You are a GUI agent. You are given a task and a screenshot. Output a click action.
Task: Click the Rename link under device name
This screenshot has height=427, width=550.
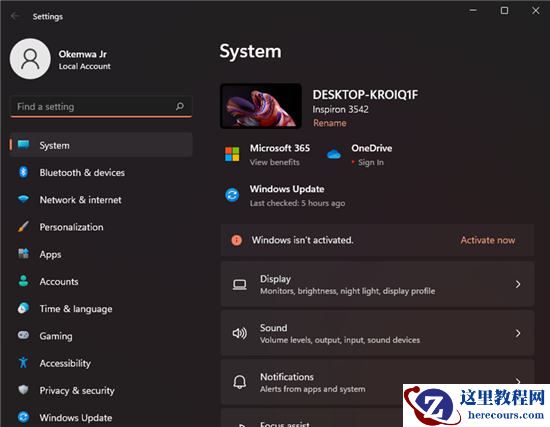pyautogui.click(x=329, y=123)
